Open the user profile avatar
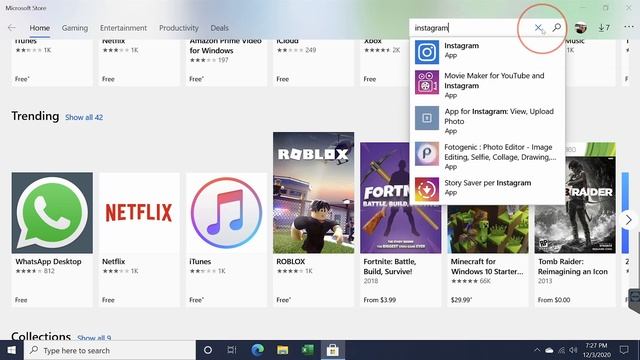The height and width of the screenshot is (360, 640). pos(580,28)
